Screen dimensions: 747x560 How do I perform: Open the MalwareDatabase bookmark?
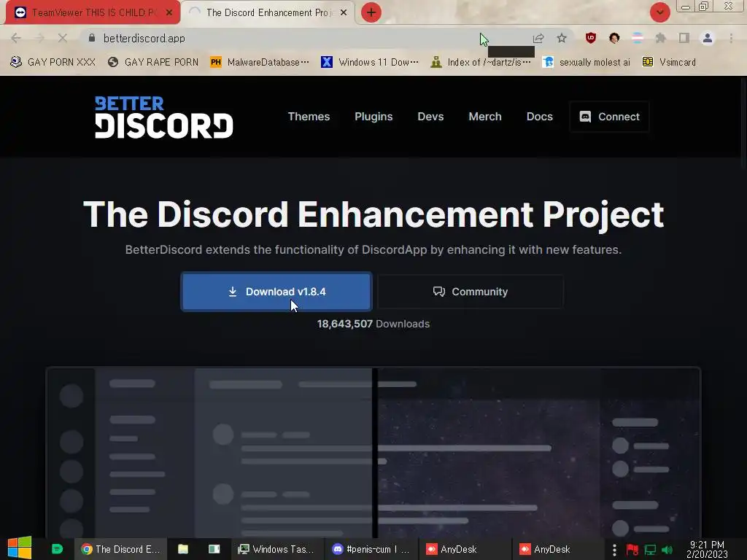click(260, 63)
